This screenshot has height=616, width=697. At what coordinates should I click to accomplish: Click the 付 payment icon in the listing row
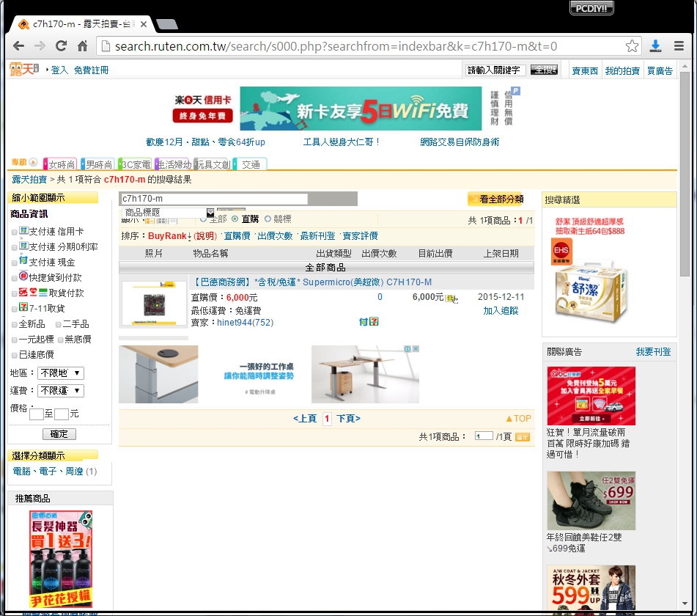pos(364,321)
